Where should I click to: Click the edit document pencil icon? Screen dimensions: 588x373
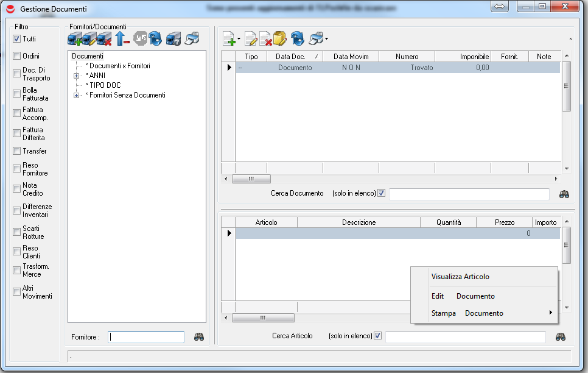point(250,40)
